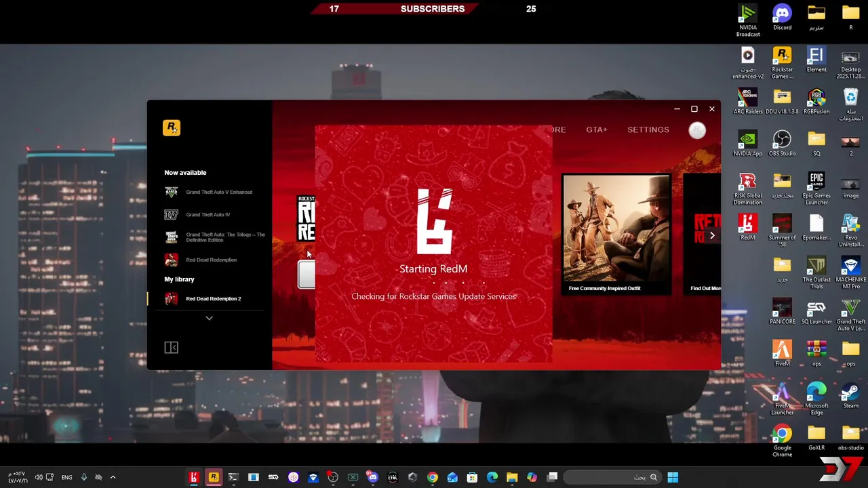Screen dimensions: 868x488
Task: Open Discord desktop shortcut
Action: [x=783, y=18]
